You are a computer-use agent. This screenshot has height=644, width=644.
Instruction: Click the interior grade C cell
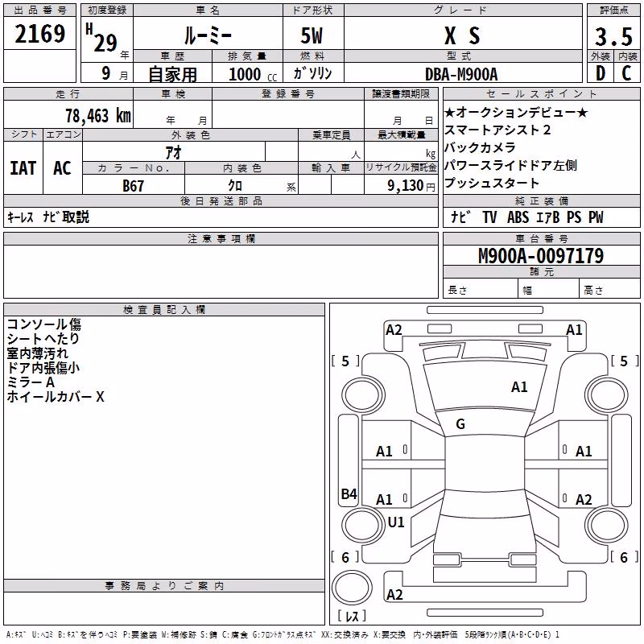pos(627,73)
